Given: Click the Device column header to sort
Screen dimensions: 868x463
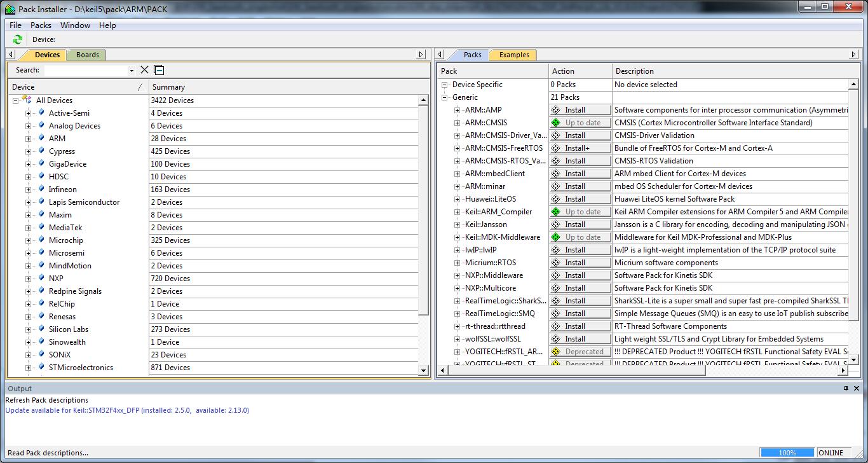Looking at the screenshot, I should [76, 87].
